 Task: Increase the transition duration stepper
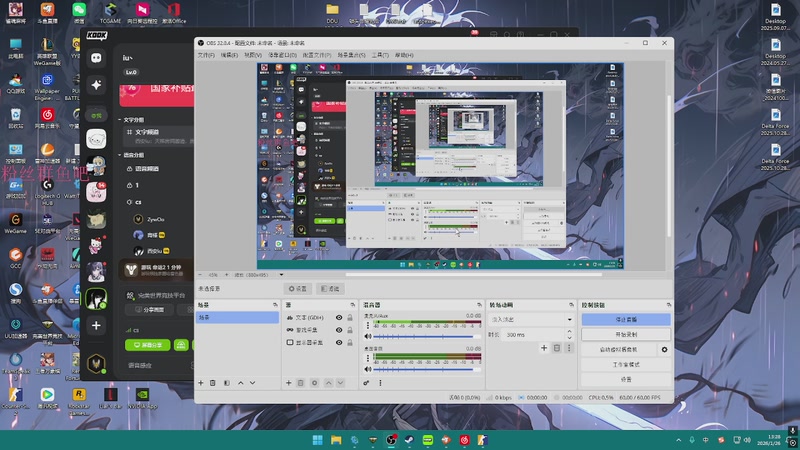(x=569, y=332)
